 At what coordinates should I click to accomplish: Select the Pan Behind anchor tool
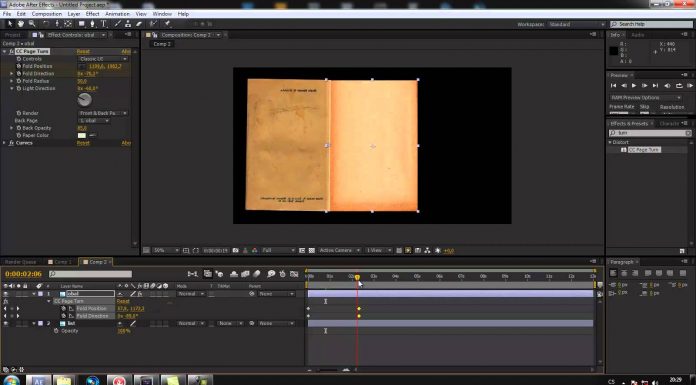pyautogui.click(x=68, y=24)
